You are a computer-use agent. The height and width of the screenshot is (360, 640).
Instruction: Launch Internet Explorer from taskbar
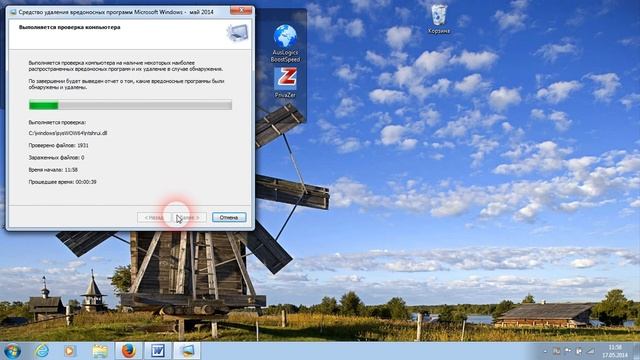(x=41, y=351)
